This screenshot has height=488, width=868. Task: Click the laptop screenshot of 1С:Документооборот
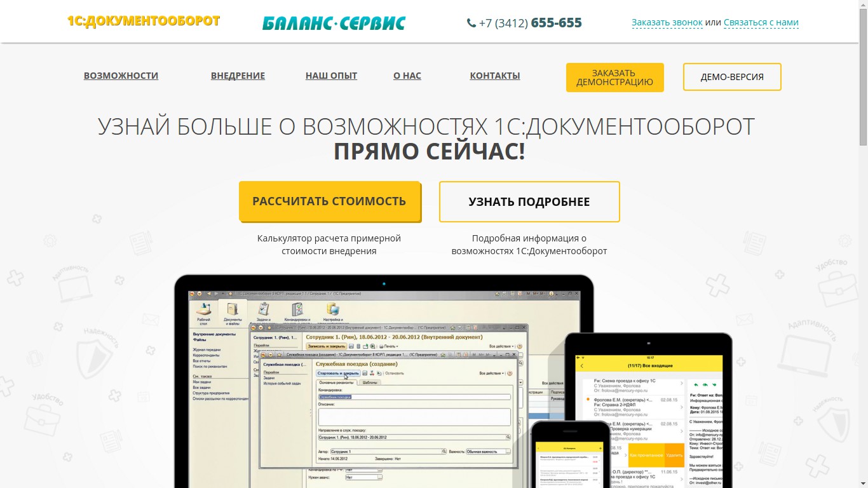tap(384, 381)
